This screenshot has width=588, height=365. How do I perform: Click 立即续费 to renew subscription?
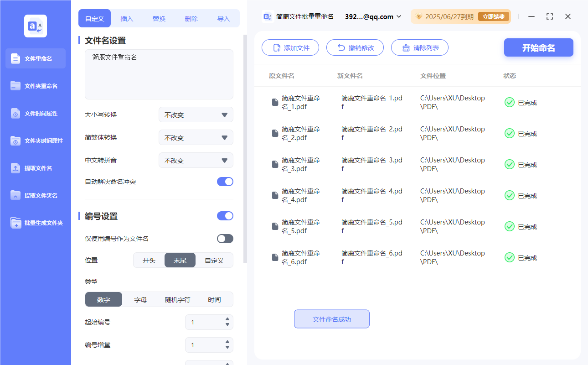(x=493, y=16)
